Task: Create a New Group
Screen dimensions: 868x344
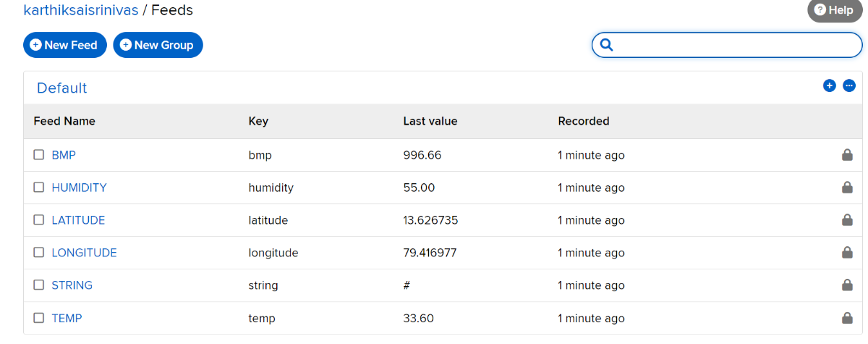Action: (x=158, y=45)
